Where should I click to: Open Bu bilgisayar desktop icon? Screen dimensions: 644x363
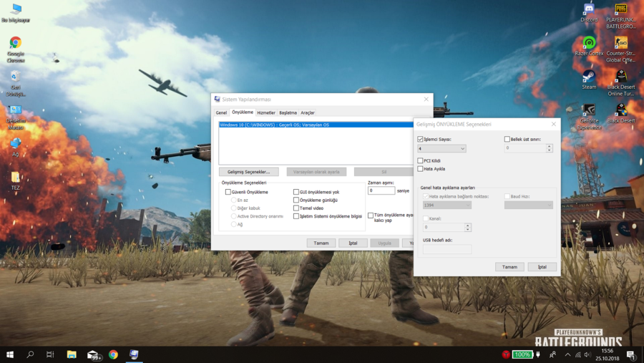point(16,13)
